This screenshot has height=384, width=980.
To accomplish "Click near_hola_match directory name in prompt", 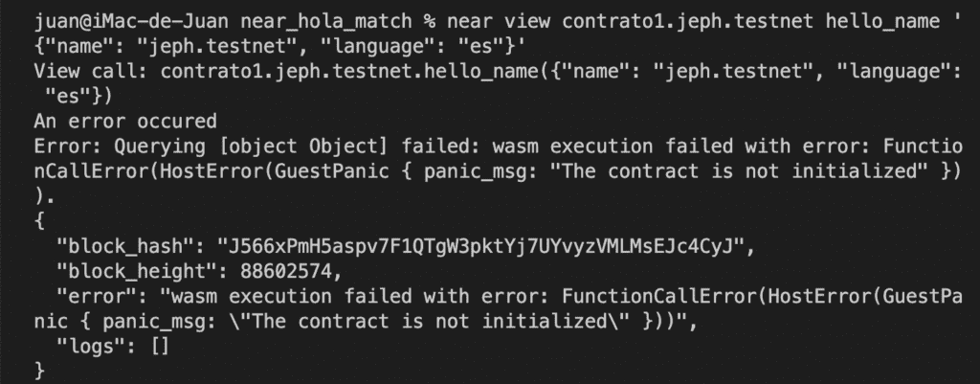I will (x=326, y=21).
